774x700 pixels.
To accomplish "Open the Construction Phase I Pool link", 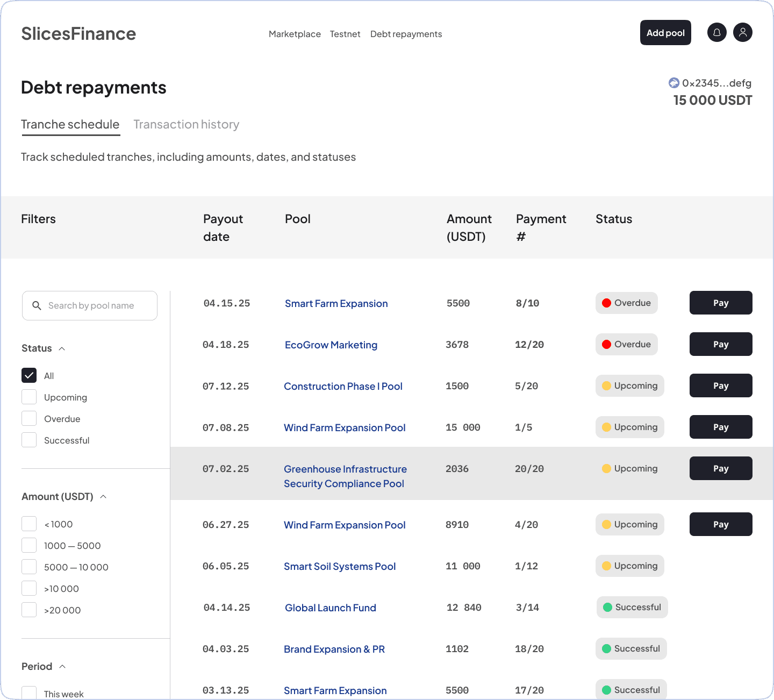I will (x=343, y=386).
